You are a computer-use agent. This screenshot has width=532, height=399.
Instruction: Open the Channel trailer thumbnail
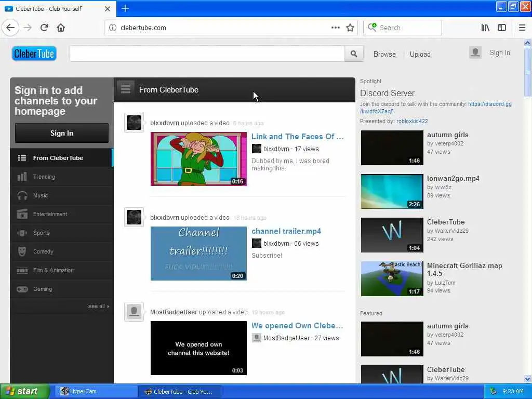(198, 254)
